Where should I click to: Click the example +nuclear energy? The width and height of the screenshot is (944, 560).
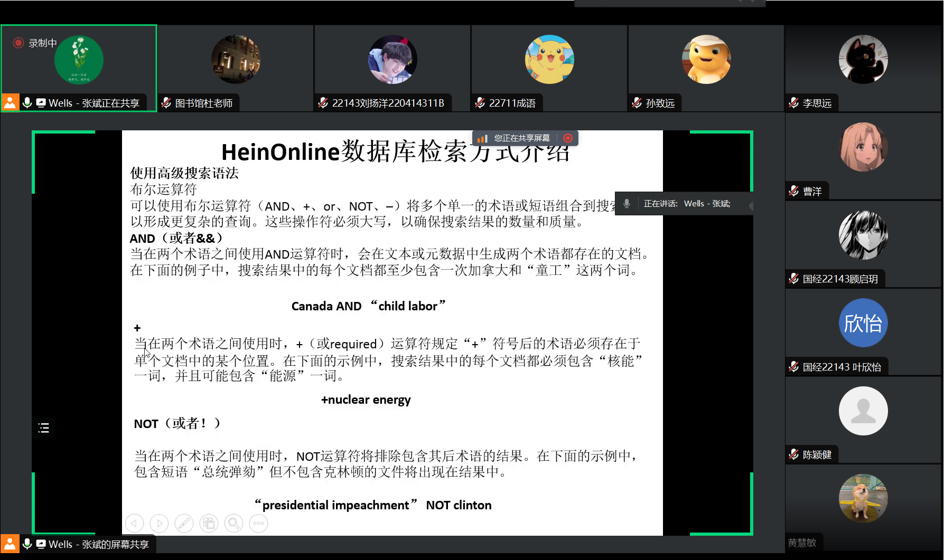click(x=366, y=400)
